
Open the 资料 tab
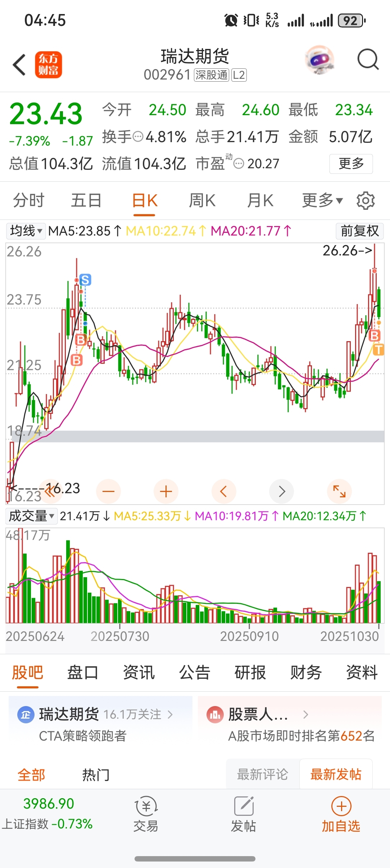(x=362, y=672)
